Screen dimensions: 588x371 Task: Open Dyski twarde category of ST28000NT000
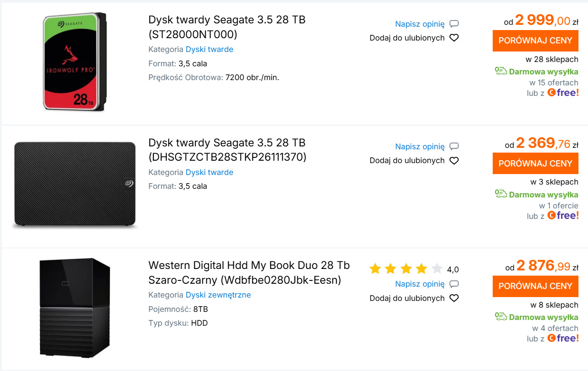[209, 50]
